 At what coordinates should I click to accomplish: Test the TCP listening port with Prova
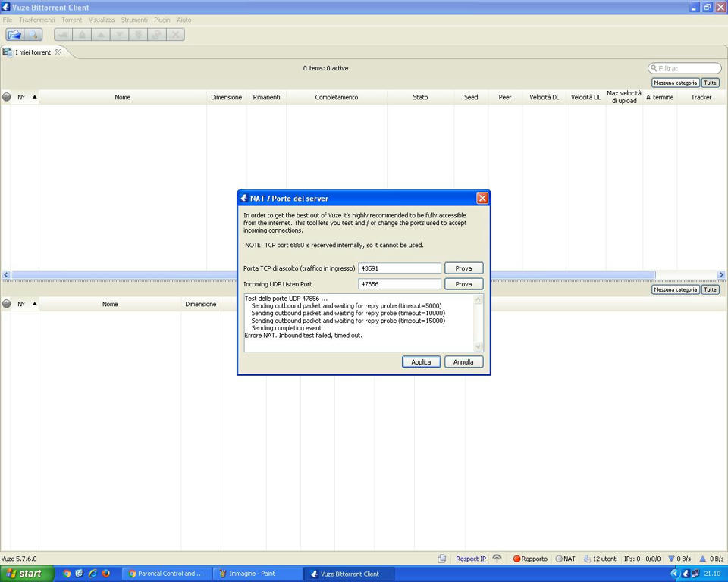(x=463, y=268)
